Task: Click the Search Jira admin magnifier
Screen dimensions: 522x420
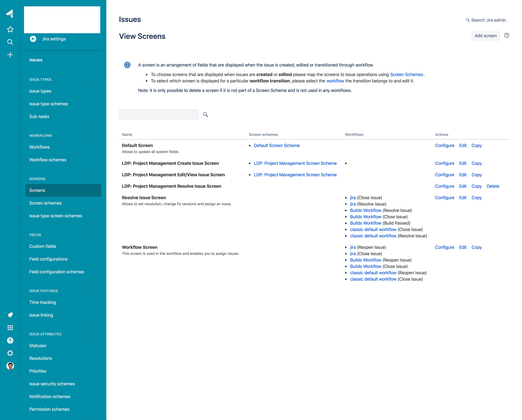Action: [468, 20]
